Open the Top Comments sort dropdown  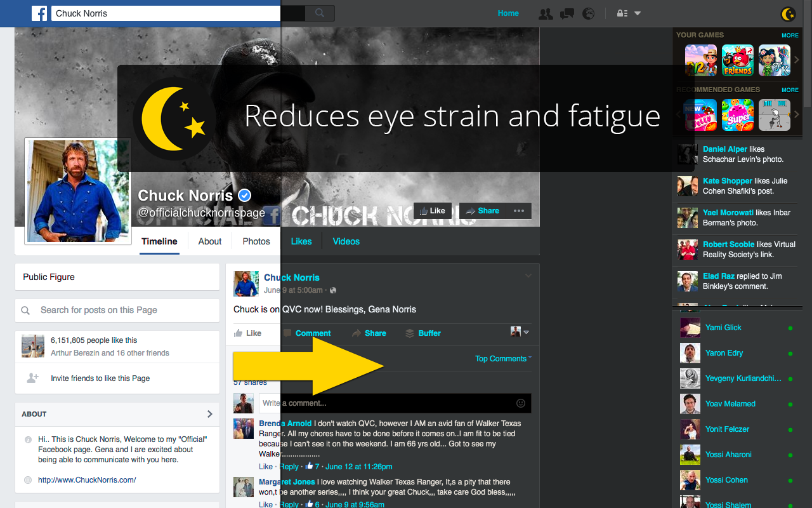click(503, 359)
